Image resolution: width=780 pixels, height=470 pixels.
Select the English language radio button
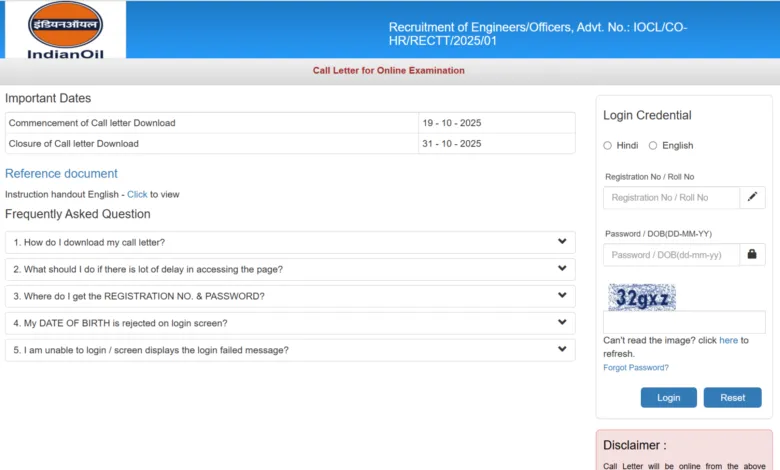click(x=653, y=146)
